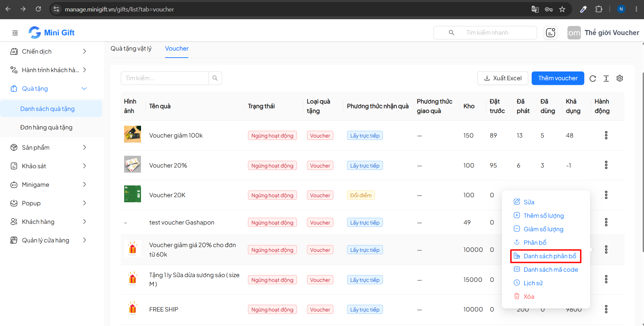Export the list with Xuất Excel
This screenshot has width=644, height=326.
503,78
